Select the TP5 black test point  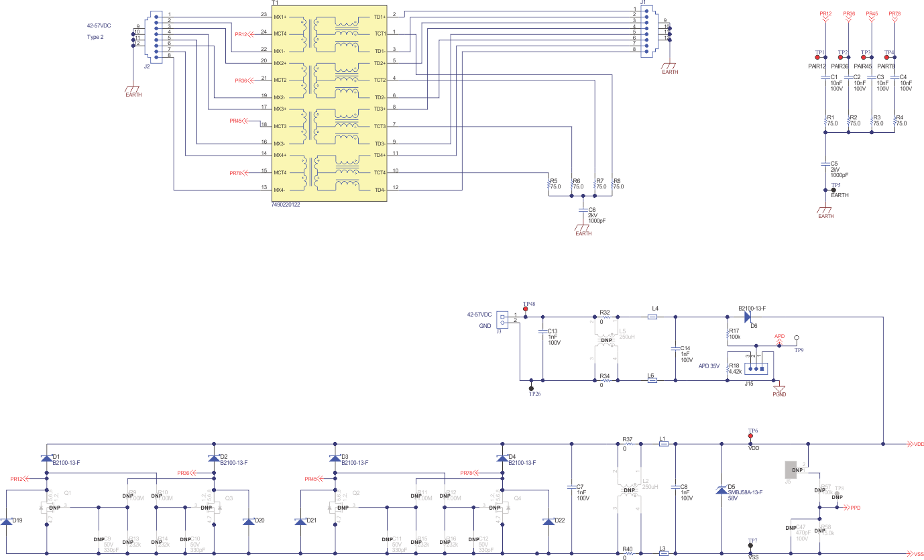pos(833,190)
